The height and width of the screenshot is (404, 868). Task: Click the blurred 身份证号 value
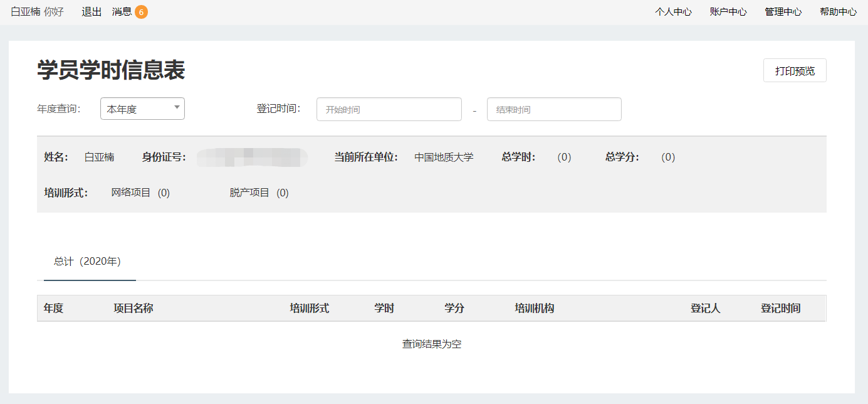(252, 157)
